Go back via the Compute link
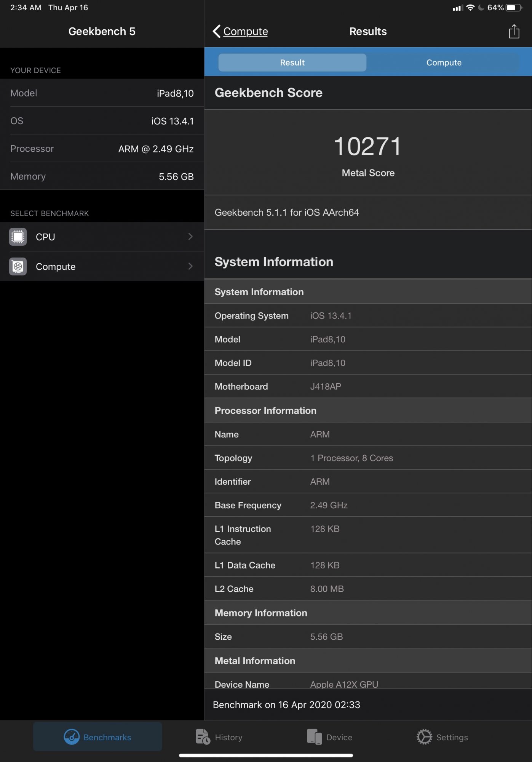 point(246,31)
